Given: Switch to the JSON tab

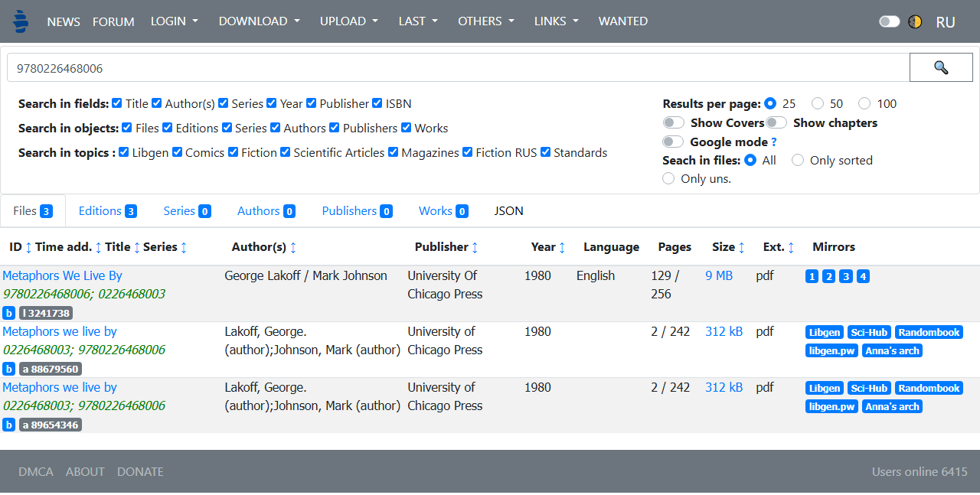Looking at the screenshot, I should [x=509, y=211].
